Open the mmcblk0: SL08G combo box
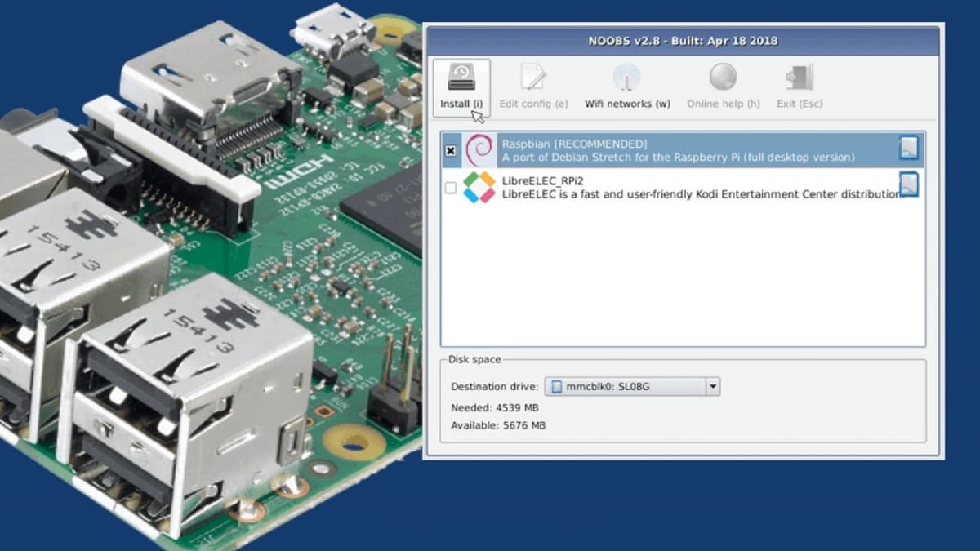980x551 pixels. (x=625, y=386)
